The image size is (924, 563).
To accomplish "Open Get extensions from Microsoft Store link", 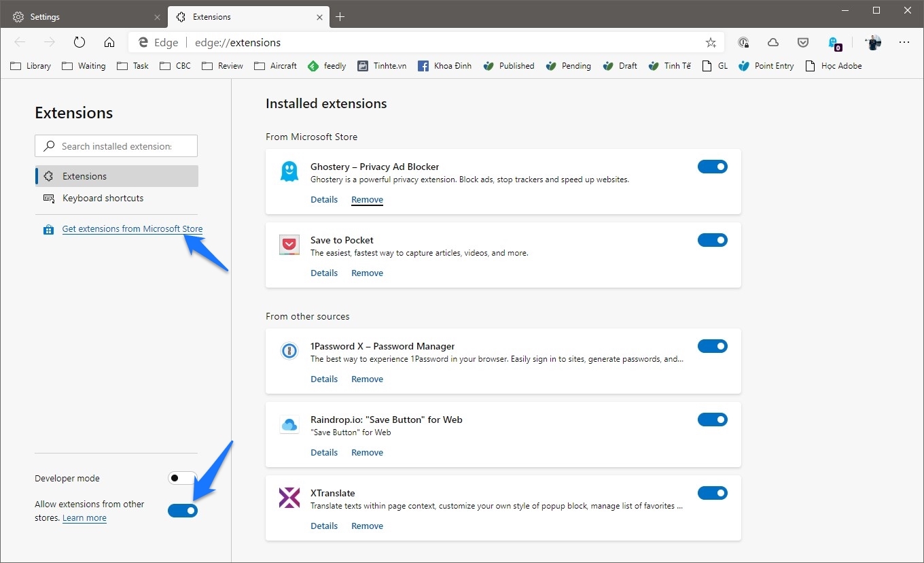I will tap(132, 229).
